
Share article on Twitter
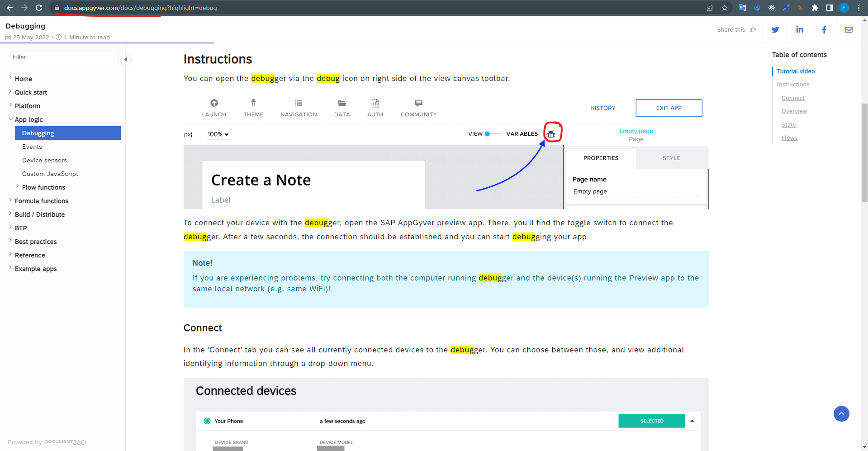(x=775, y=29)
